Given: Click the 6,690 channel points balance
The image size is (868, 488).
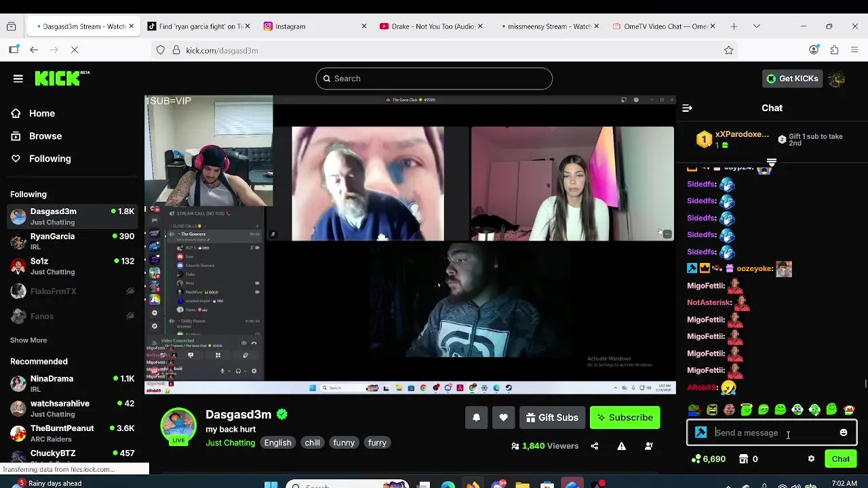Looking at the screenshot, I should pyautogui.click(x=709, y=459).
